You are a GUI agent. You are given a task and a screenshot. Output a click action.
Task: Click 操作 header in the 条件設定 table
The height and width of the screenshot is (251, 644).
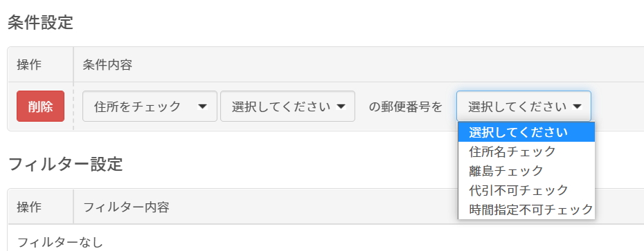coord(29,65)
